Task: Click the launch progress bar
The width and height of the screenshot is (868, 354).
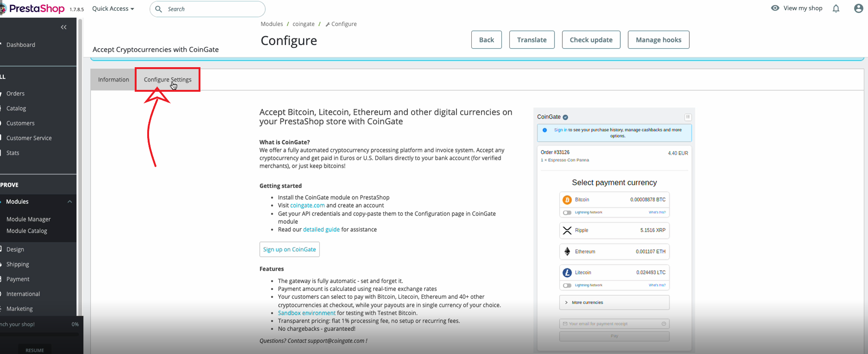Action: click(39, 334)
